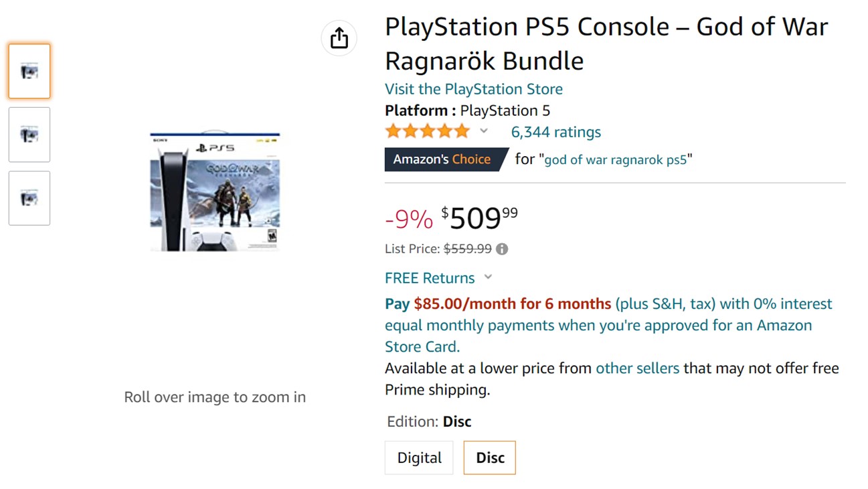The width and height of the screenshot is (868, 489).
Task: Click the info icon beside List Price
Action: [502, 249]
